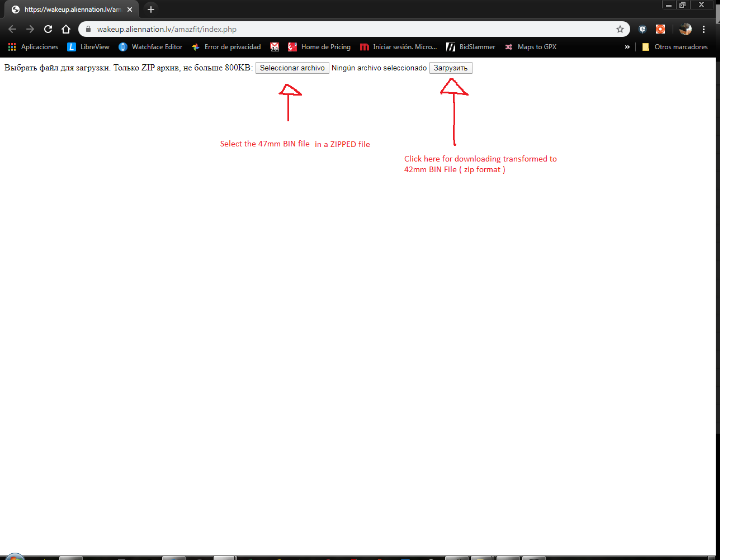Screen dimensions: 756x560
Task: Open the red M icon bookmark
Action: pos(275,47)
